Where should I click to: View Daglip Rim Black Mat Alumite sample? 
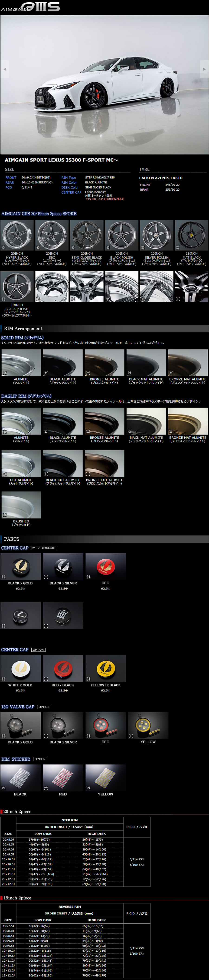click(146, 421)
